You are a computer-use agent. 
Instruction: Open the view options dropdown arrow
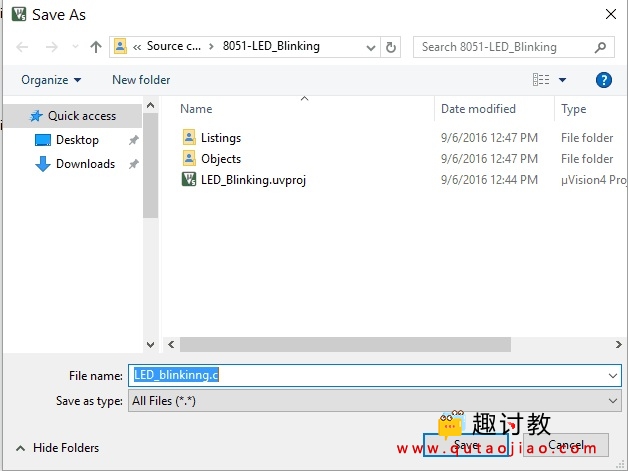562,80
